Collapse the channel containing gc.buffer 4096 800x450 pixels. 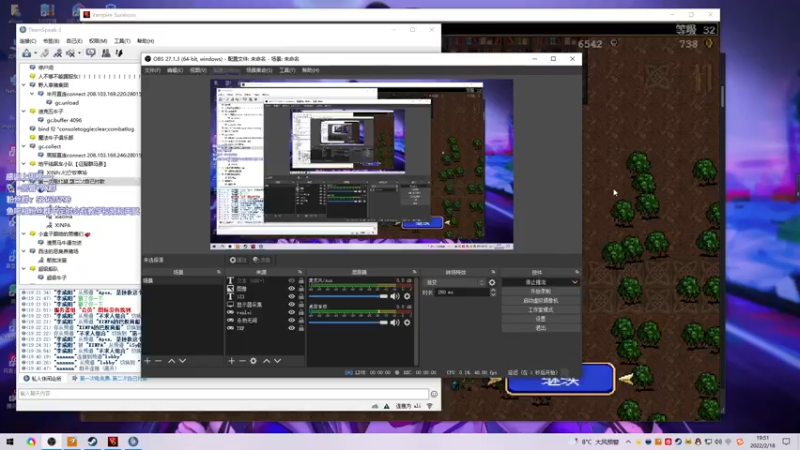point(24,111)
